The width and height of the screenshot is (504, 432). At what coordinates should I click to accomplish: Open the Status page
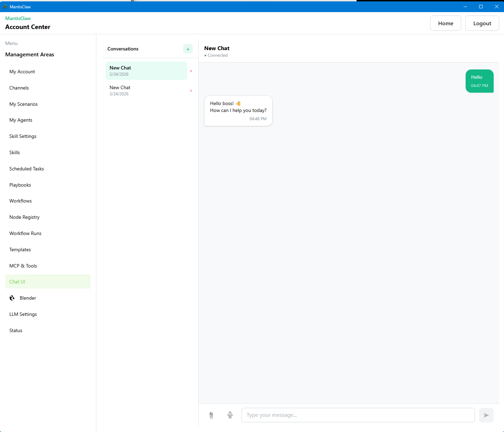16,330
